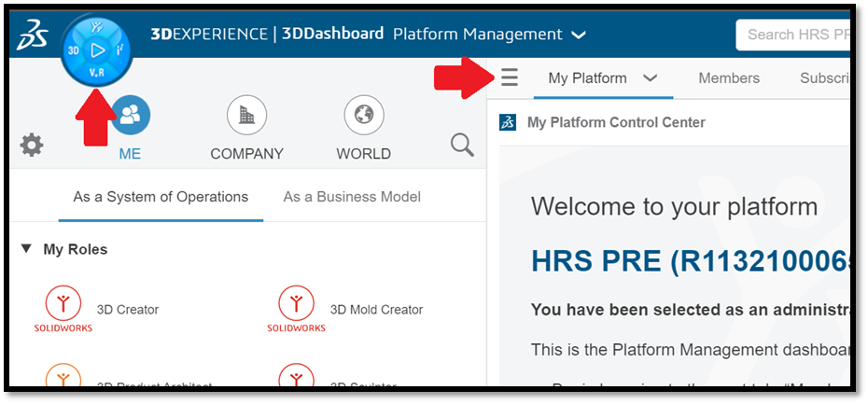This screenshot has height=404, width=868.
Task: Open the Members tab
Action: [x=728, y=78]
